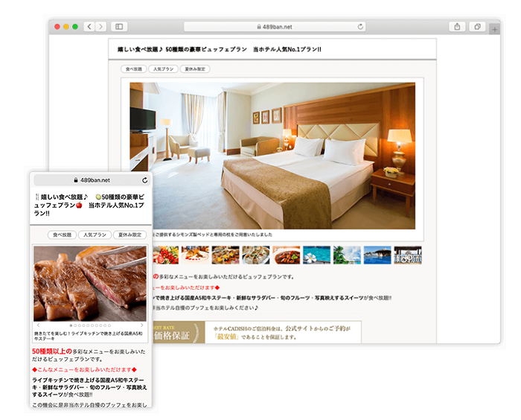
Task: Select the 人気プラン tag on desktop page
Action: coord(163,69)
